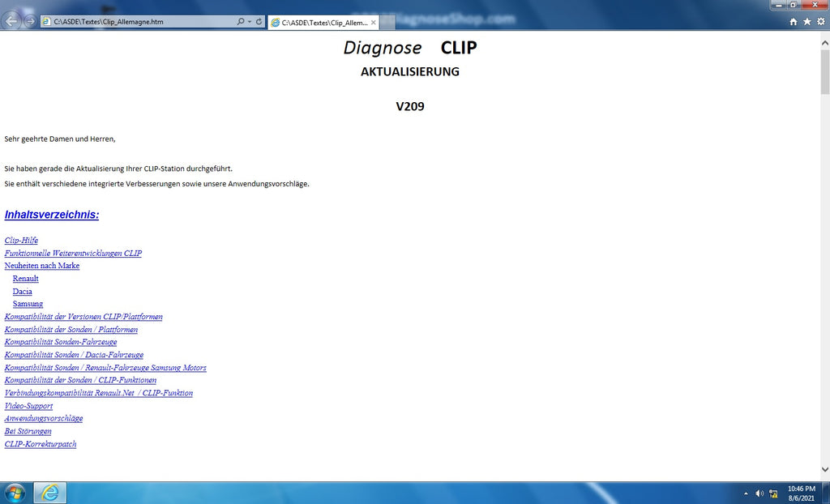The height and width of the screenshot is (504, 830).
Task: Click the volume speaker tray icon
Action: coord(759,493)
